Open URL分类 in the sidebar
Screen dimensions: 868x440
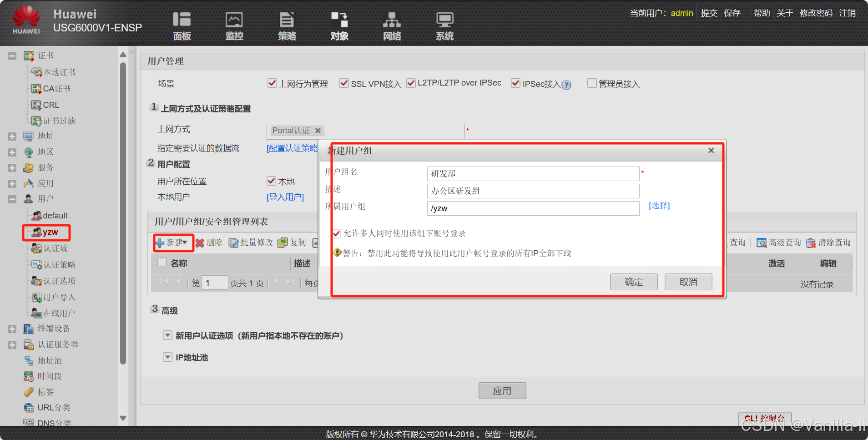point(54,408)
